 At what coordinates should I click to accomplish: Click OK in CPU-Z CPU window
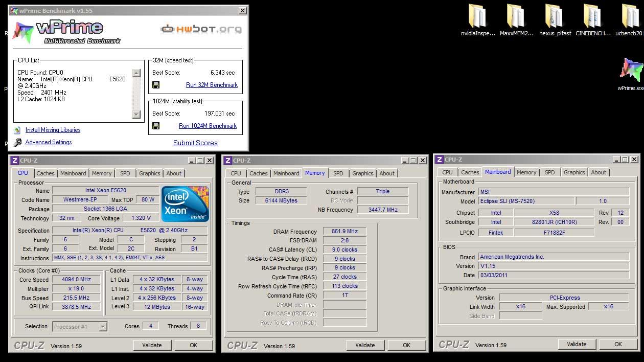click(x=193, y=345)
